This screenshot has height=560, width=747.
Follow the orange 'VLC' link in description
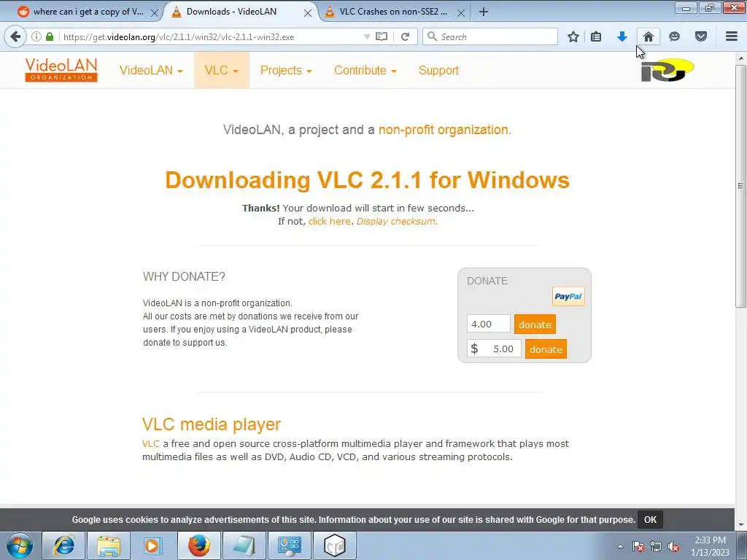click(x=150, y=444)
